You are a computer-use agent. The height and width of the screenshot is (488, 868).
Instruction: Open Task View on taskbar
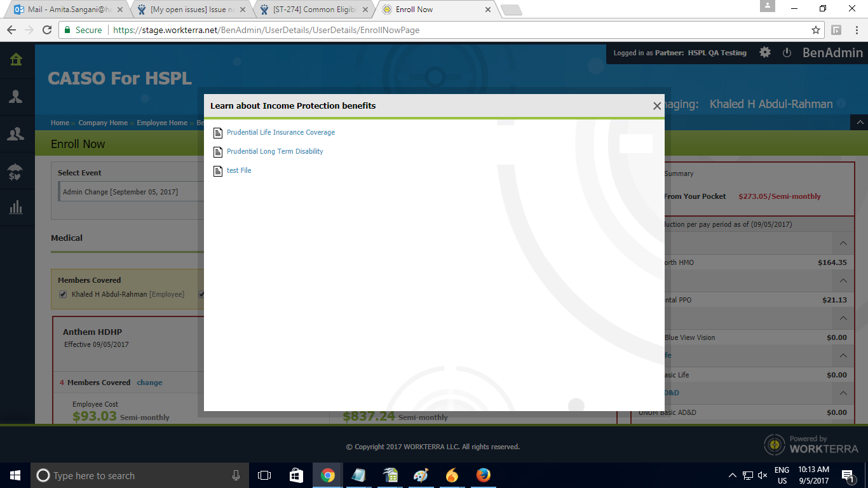click(x=264, y=475)
